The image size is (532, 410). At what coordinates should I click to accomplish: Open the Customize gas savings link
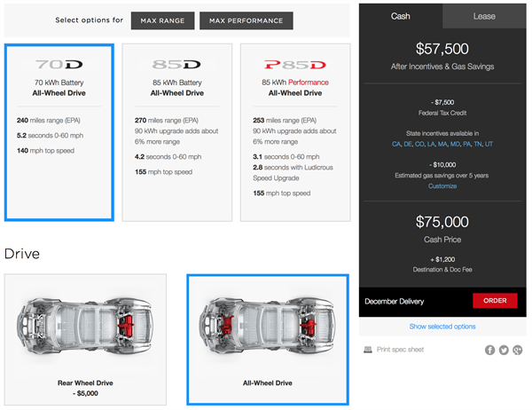(x=442, y=186)
